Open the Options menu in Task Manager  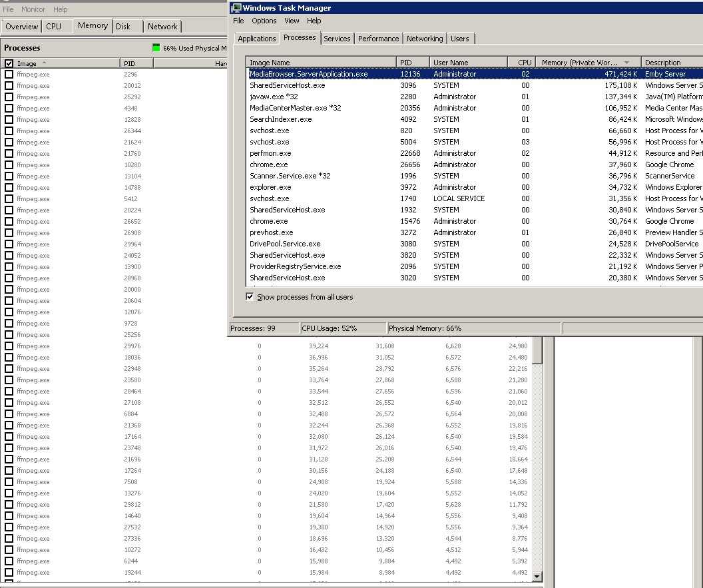click(x=264, y=21)
